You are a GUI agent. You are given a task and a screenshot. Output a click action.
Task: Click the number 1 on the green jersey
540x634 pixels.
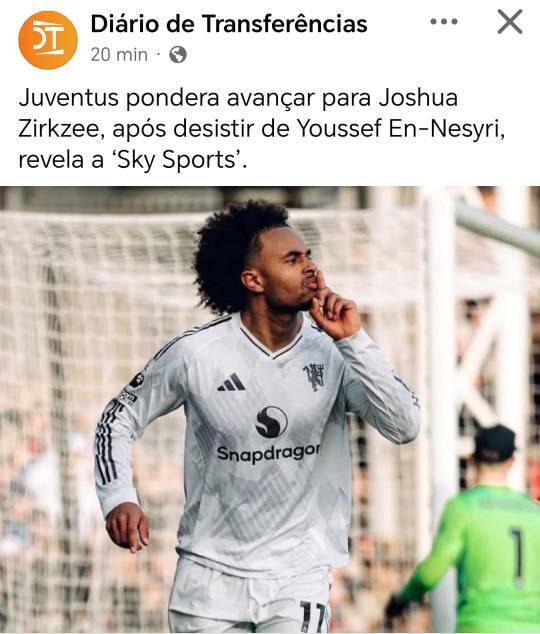pos(517,557)
